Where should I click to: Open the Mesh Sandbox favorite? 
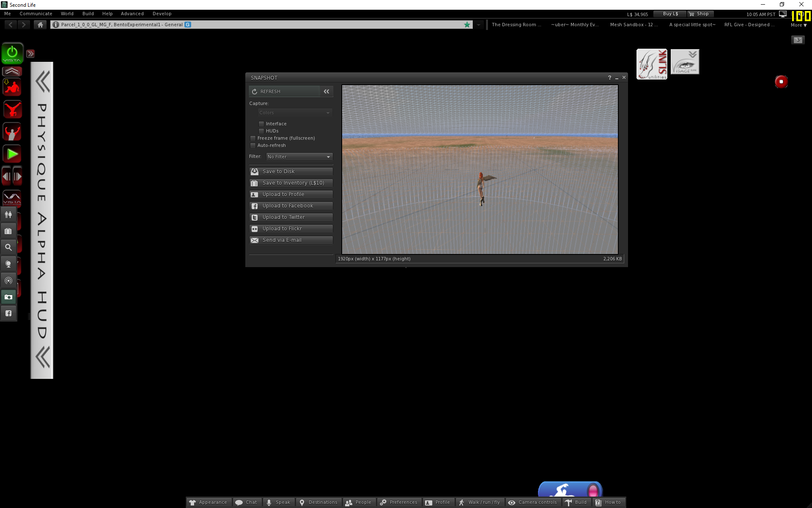click(x=634, y=25)
